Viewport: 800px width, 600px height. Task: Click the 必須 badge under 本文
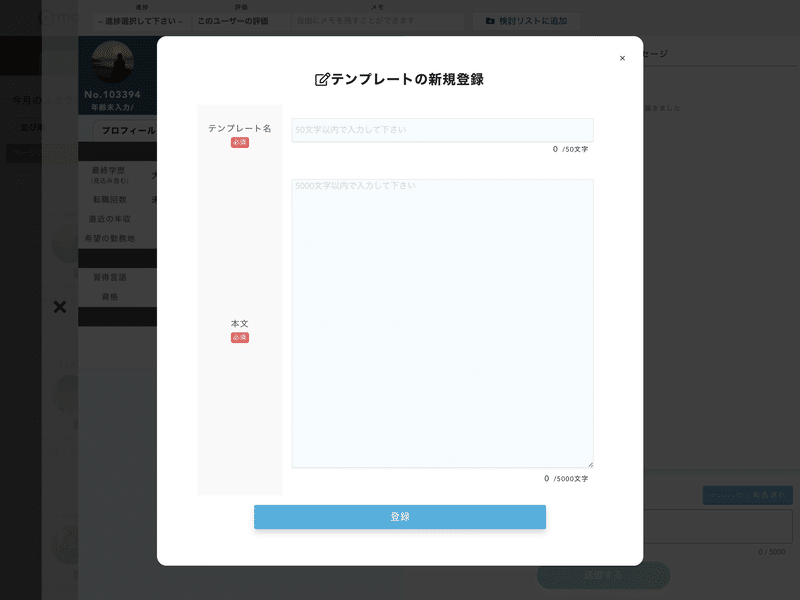pyautogui.click(x=240, y=338)
